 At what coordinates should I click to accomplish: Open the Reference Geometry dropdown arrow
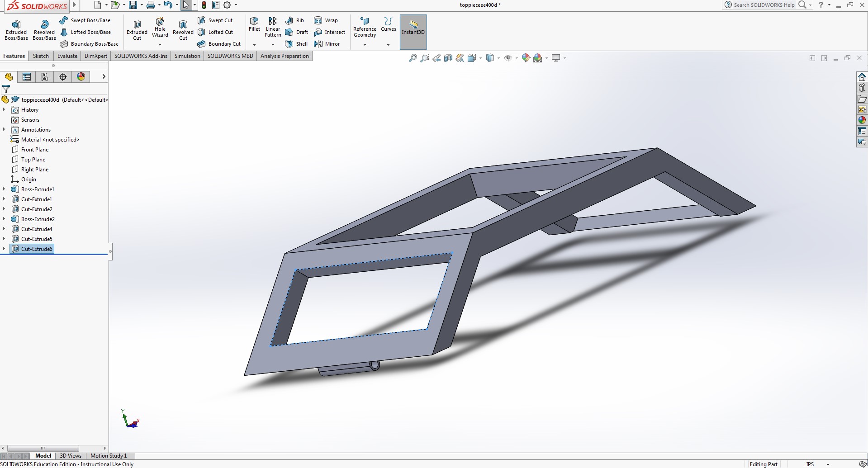click(365, 45)
